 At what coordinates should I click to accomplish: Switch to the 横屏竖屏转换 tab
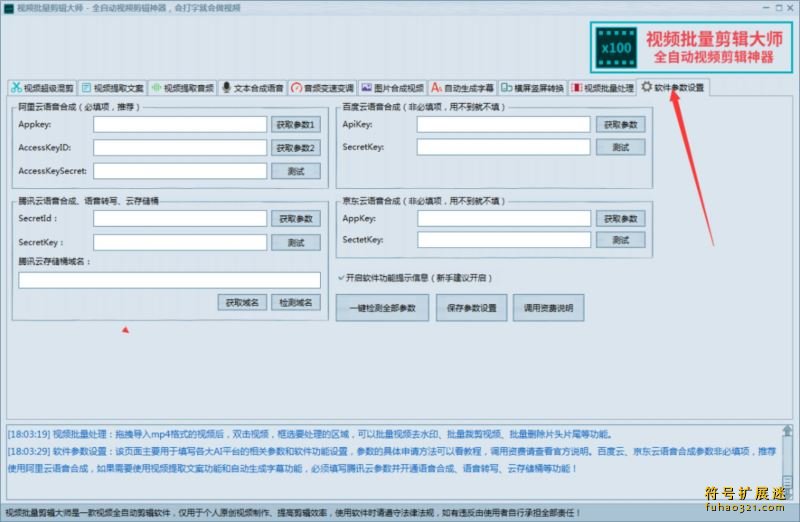click(x=532, y=88)
